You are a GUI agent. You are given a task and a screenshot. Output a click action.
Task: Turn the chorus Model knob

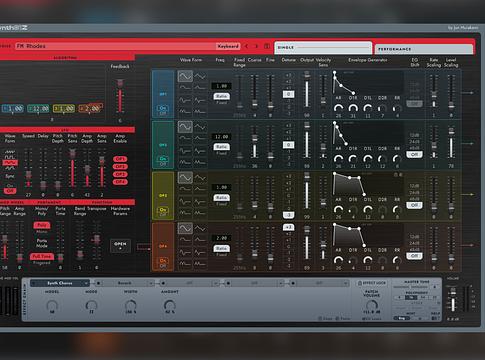[x=52, y=305]
